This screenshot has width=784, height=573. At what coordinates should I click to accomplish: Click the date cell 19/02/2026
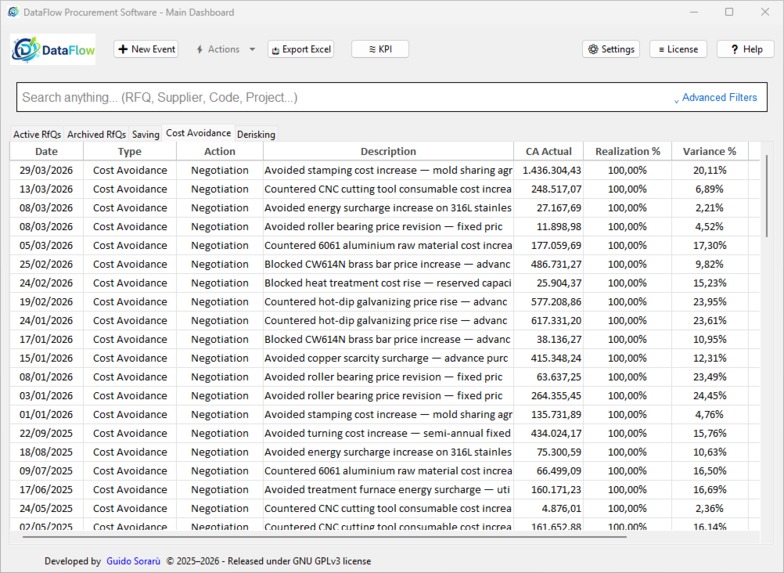click(x=46, y=302)
